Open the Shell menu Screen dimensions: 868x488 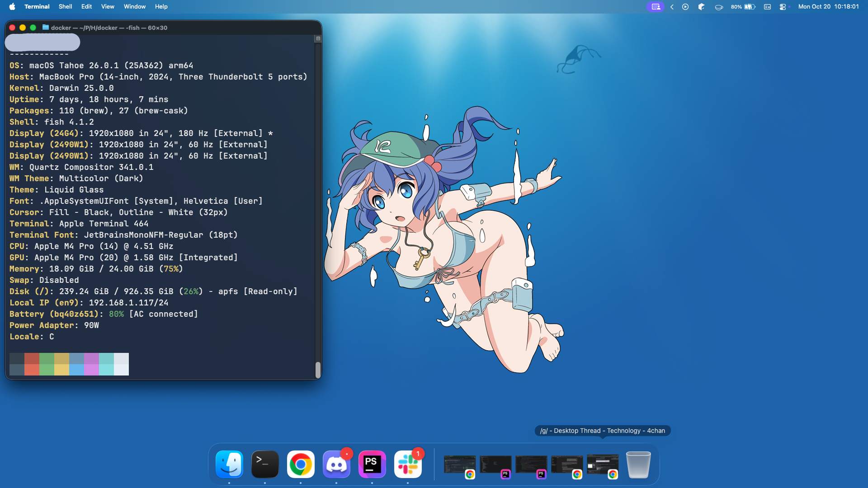65,7
